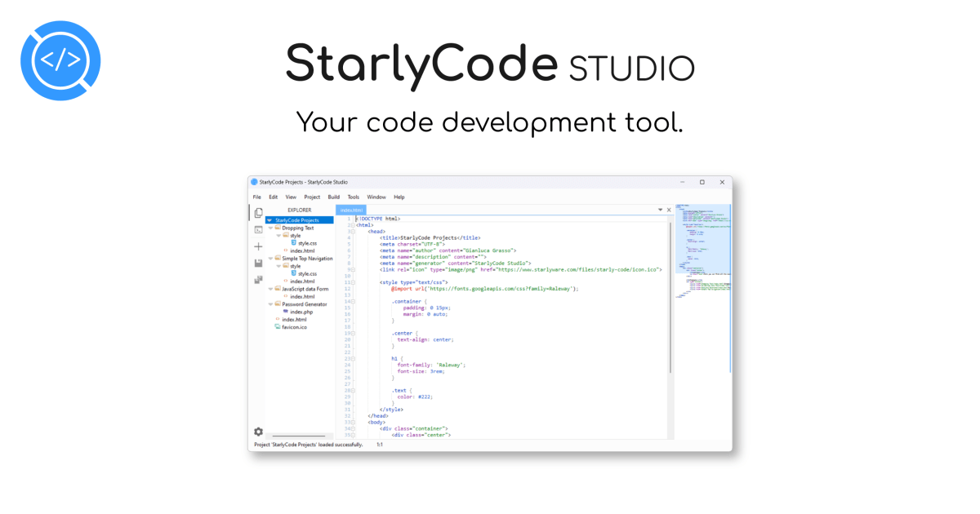980x514 pixels.
Task: Click CSS file icon under Dropping Text
Action: pos(294,243)
